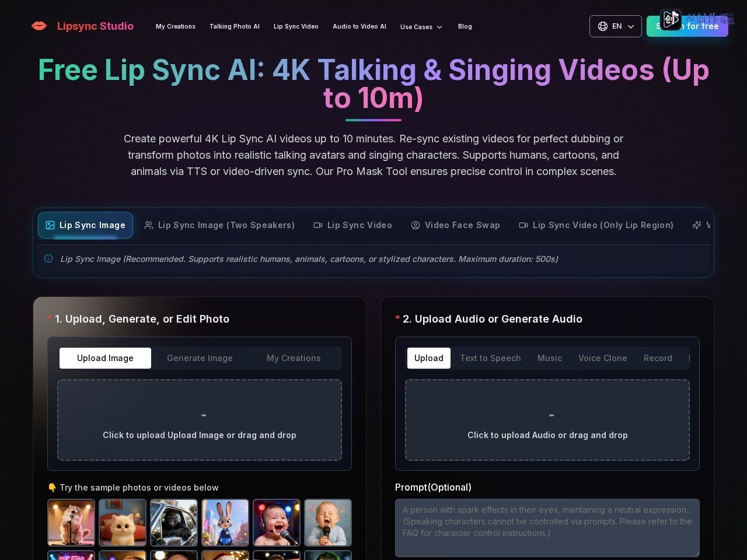Click the image icon on Lip Sync Image tab
Viewport: 747px width, 560px height.
[50, 225]
